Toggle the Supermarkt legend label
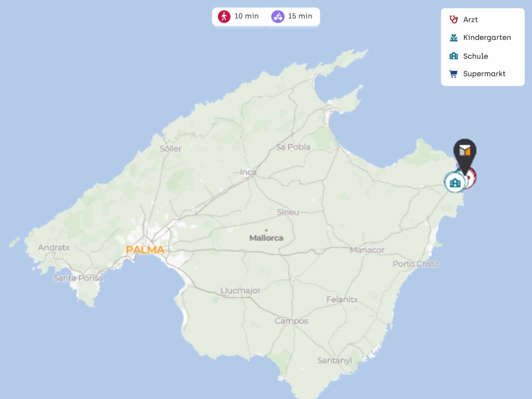This screenshot has height=399, width=532. (x=484, y=74)
